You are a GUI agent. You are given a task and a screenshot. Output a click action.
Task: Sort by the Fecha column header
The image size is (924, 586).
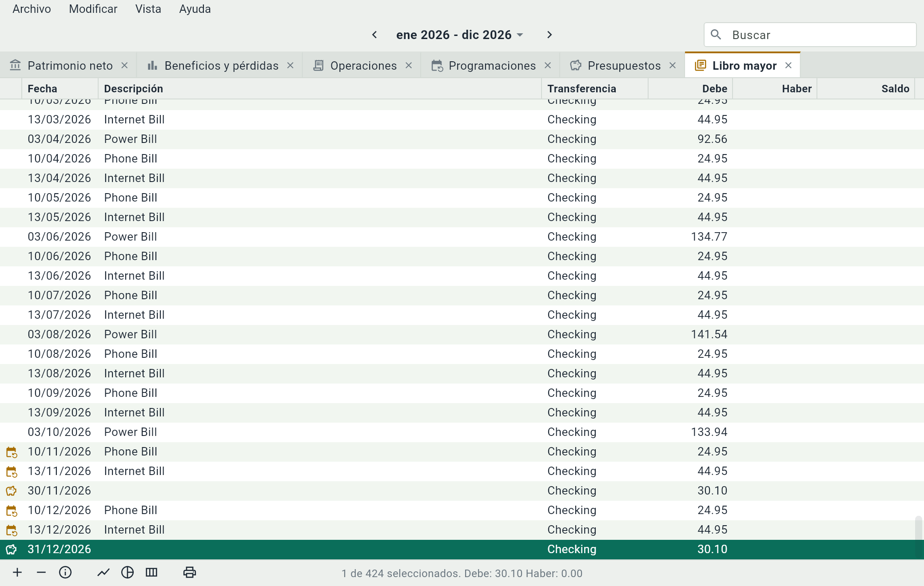pyautogui.click(x=60, y=89)
